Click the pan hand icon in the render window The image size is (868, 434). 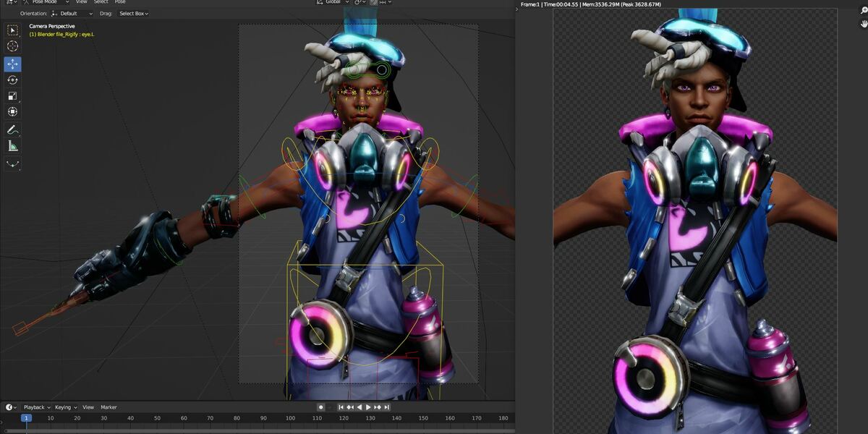tap(863, 24)
